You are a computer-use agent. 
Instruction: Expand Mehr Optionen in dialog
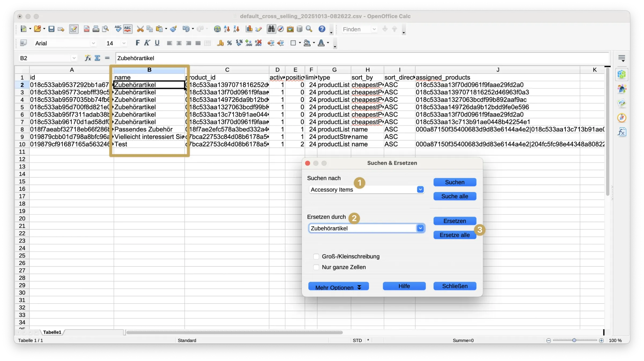338,286
